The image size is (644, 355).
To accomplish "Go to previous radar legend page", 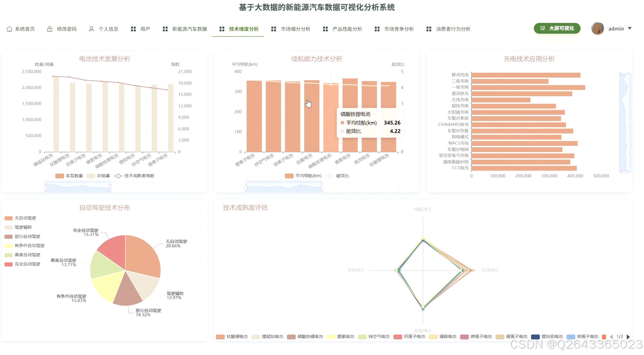I will point(611,337).
